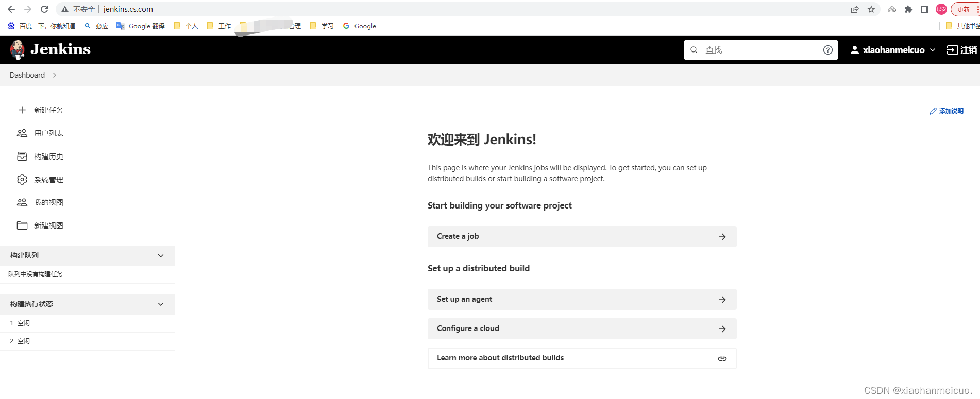Image resolution: width=980 pixels, height=399 pixels.
Task: Open Learn more about distributed builds
Action: coord(582,358)
